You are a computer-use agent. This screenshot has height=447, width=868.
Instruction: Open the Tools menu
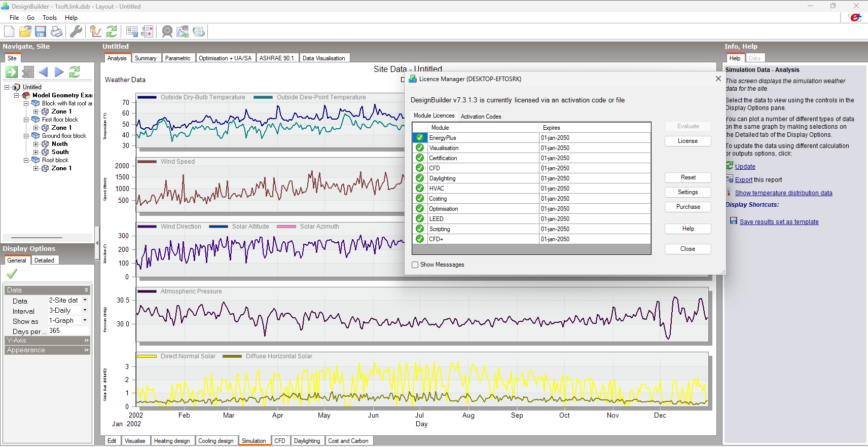[x=50, y=18]
